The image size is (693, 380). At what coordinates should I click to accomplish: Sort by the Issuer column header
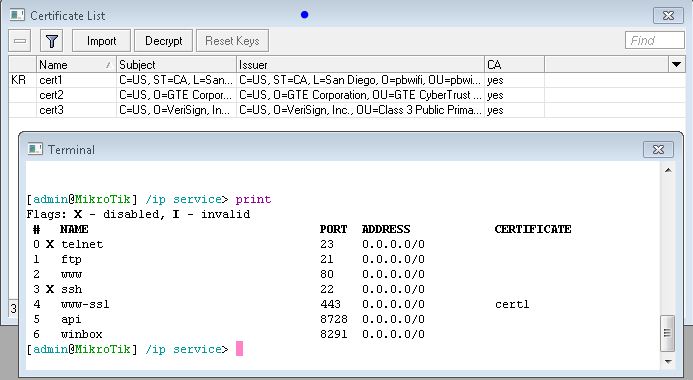click(360, 65)
